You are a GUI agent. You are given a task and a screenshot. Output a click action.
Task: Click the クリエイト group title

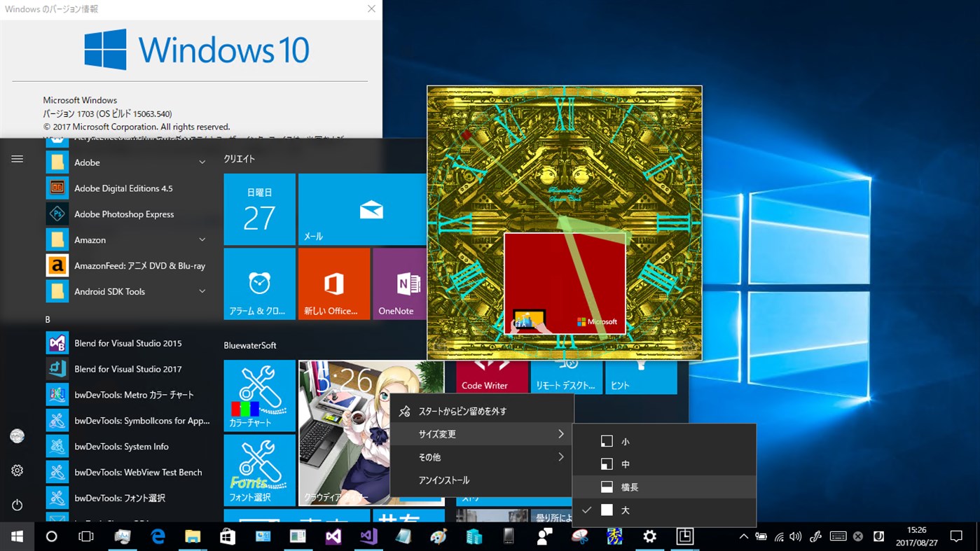[x=240, y=159]
